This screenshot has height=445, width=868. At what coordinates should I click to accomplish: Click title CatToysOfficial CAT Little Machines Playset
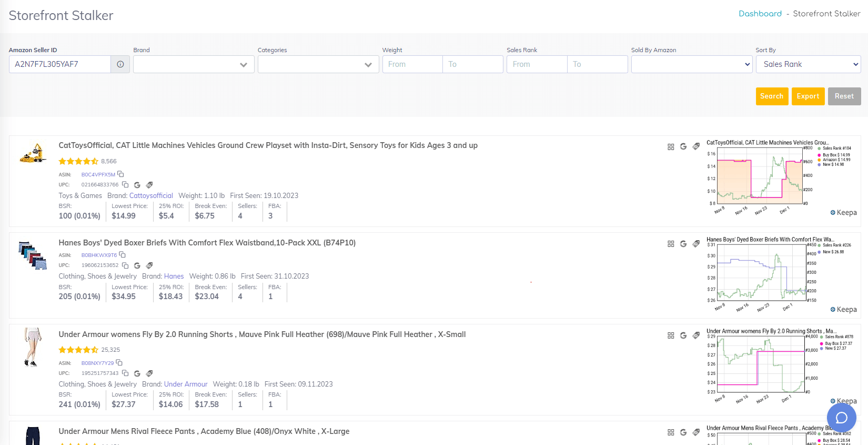tap(268, 145)
